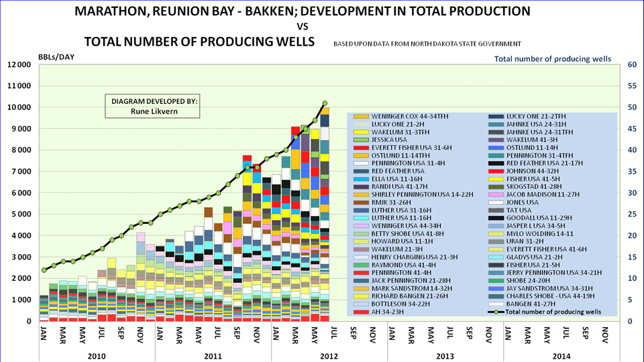Click the last data point of the wells line

tap(325, 103)
